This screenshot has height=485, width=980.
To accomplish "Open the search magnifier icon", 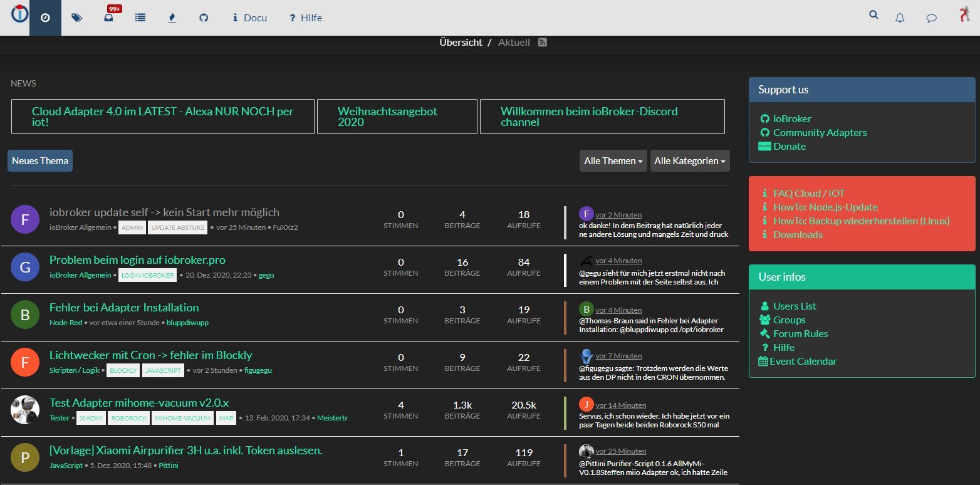I will (x=873, y=15).
